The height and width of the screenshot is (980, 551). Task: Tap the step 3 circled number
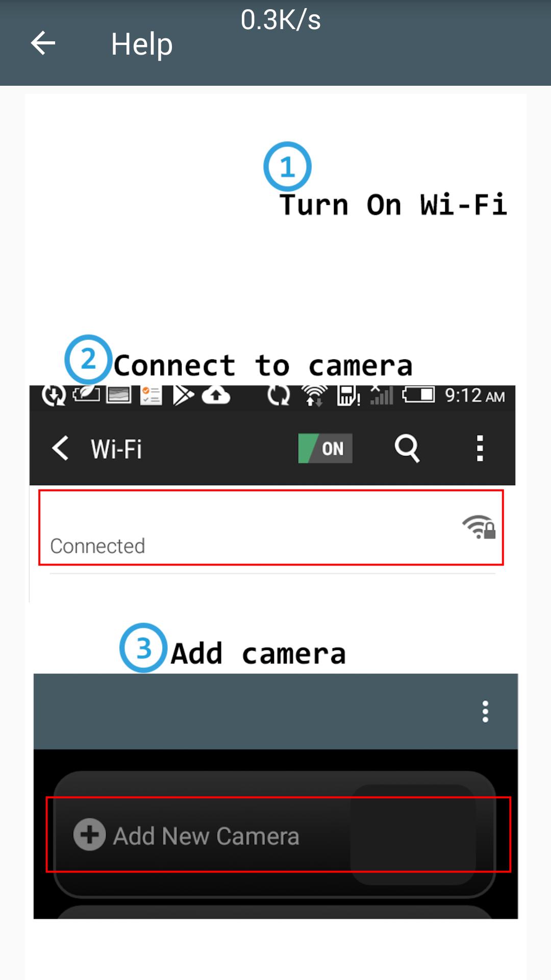click(143, 648)
